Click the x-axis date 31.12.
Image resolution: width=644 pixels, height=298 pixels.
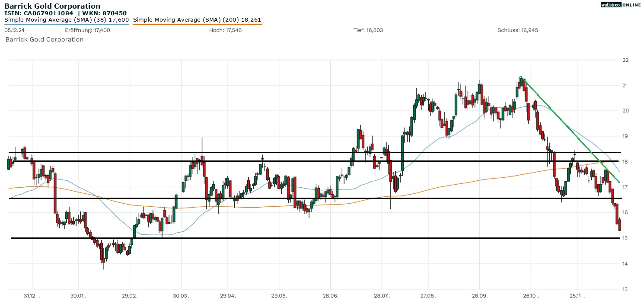tap(32, 295)
